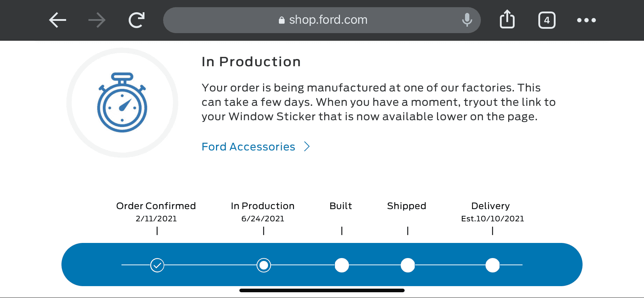Screen dimensions: 644x298
Task: Click the padlock icon in address bar
Action: [282, 20]
